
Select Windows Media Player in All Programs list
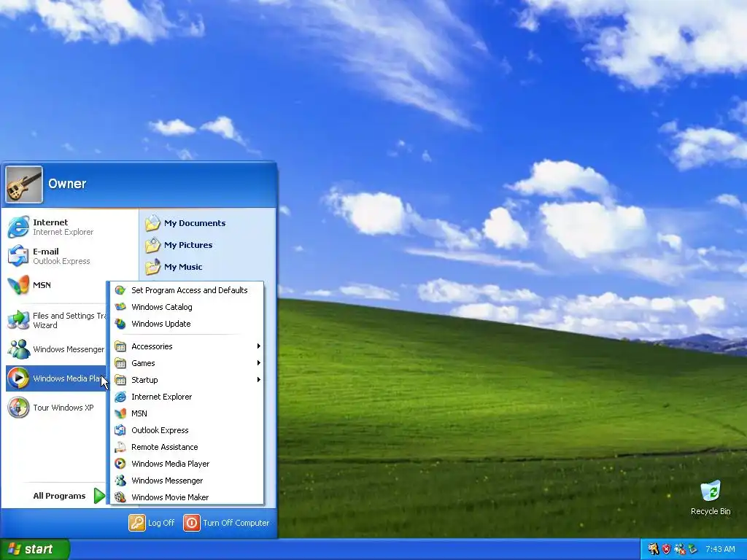187,464
